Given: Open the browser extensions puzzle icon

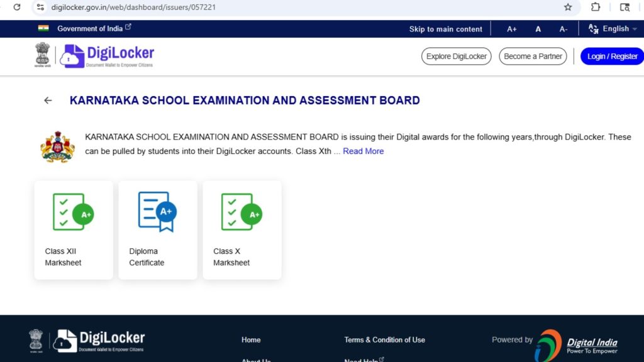Looking at the screenshot, I should click(595, 8).
